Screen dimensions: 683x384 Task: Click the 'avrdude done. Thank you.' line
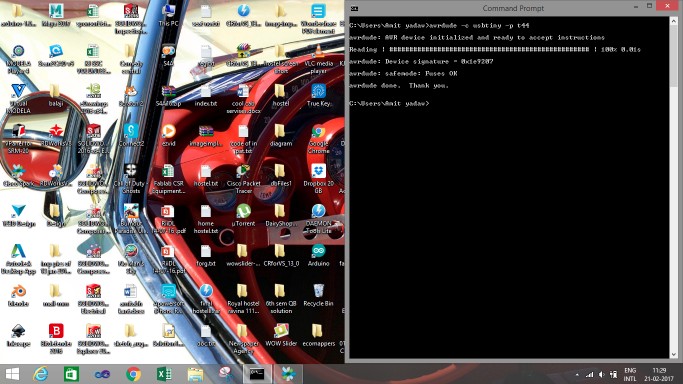[x=399, y=85]
